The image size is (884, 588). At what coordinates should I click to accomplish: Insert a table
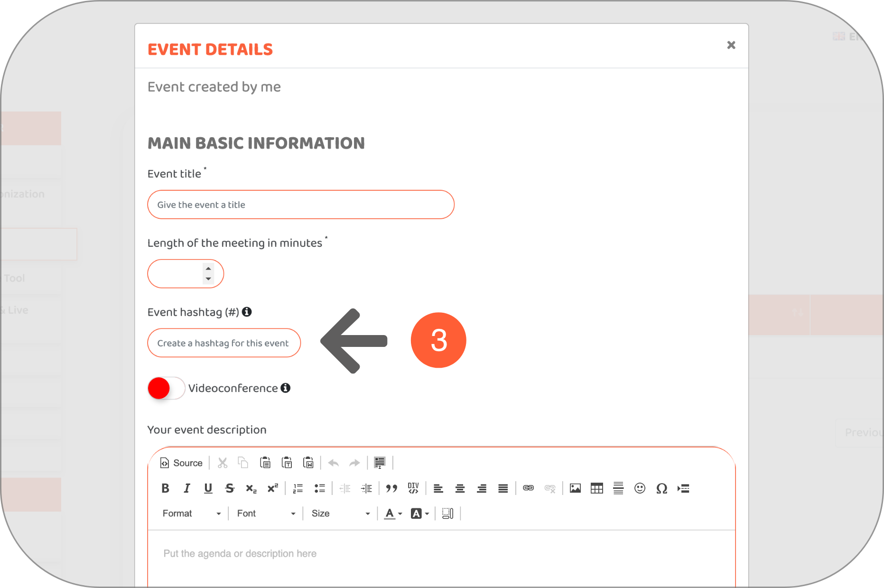tap(597, 488)
